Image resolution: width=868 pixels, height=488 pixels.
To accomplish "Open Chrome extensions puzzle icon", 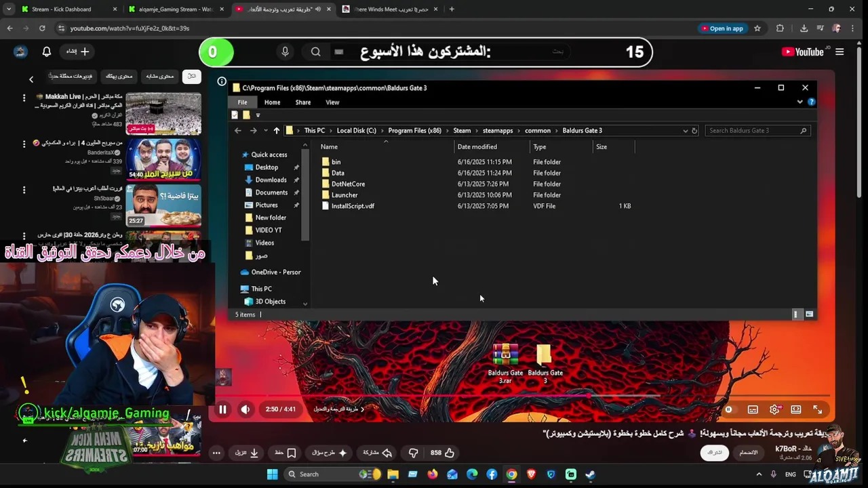I will 780,28.
